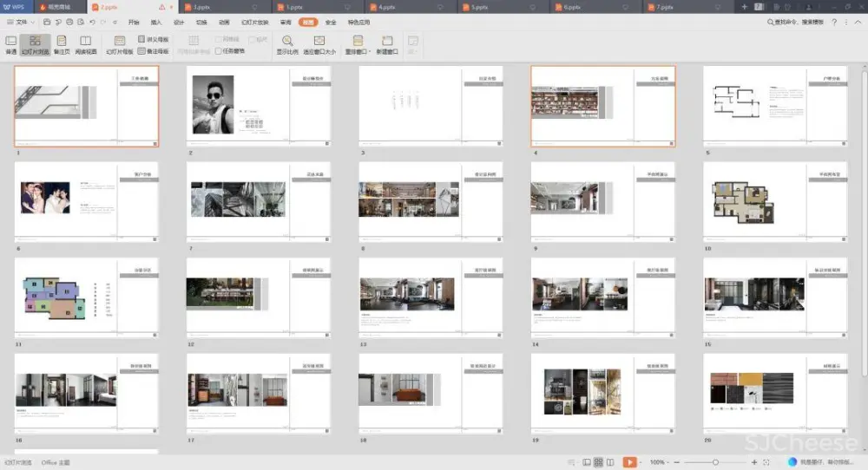Toggle the Task Pane (任务窗格) checkbox

click(219, 51)
